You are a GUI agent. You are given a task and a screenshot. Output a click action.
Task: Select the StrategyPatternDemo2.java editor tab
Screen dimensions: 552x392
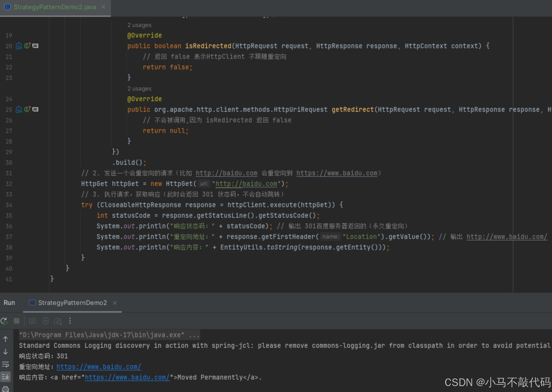(x=55, y=7)
